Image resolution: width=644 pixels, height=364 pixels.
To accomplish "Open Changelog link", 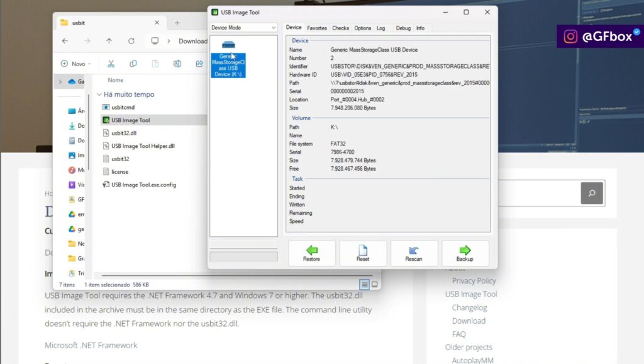I will [x=469, y=308].
